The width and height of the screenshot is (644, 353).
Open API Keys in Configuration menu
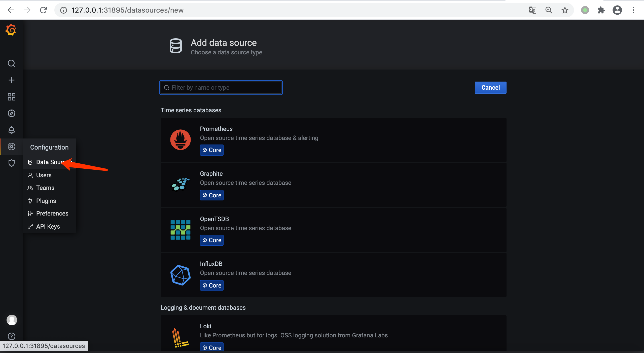tap(50, 226)
